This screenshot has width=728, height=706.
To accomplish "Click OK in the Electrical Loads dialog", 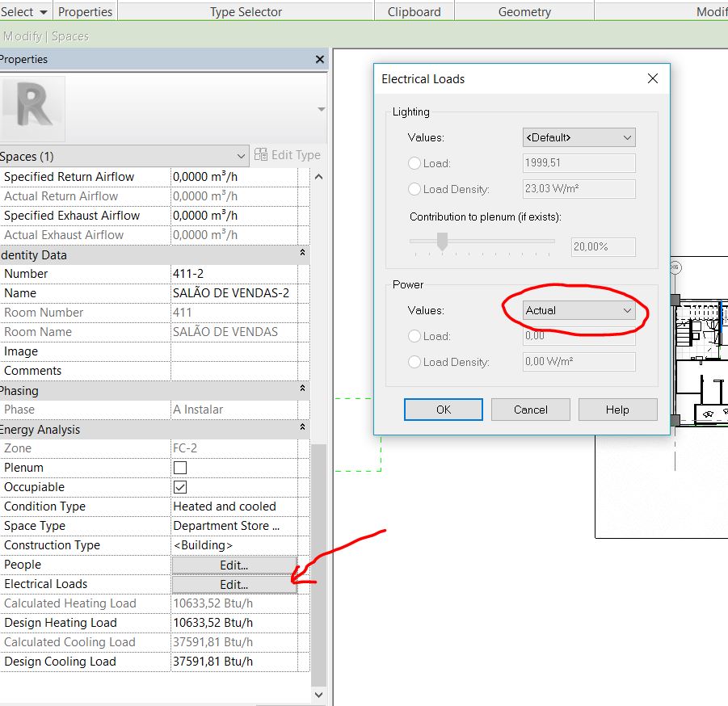I will 442,410.
